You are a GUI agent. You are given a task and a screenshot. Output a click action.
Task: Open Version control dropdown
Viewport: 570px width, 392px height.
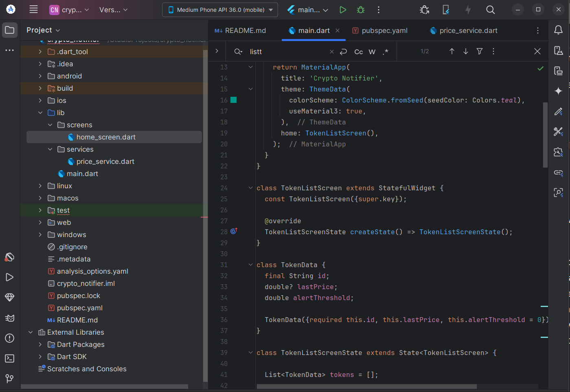[x=114, y=10]
